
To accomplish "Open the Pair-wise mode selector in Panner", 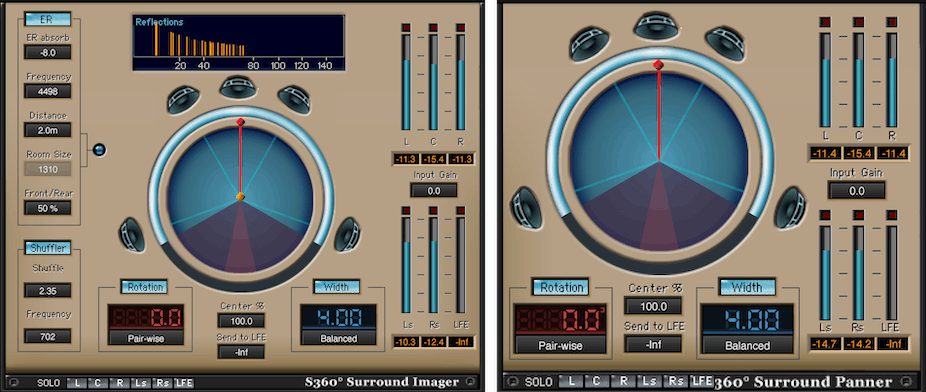I will [560, 345].
